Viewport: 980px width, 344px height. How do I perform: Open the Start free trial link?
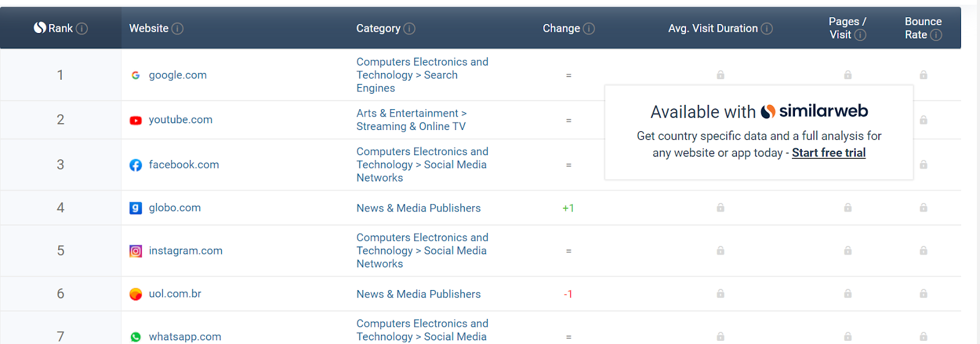click(x=829, y=153)
